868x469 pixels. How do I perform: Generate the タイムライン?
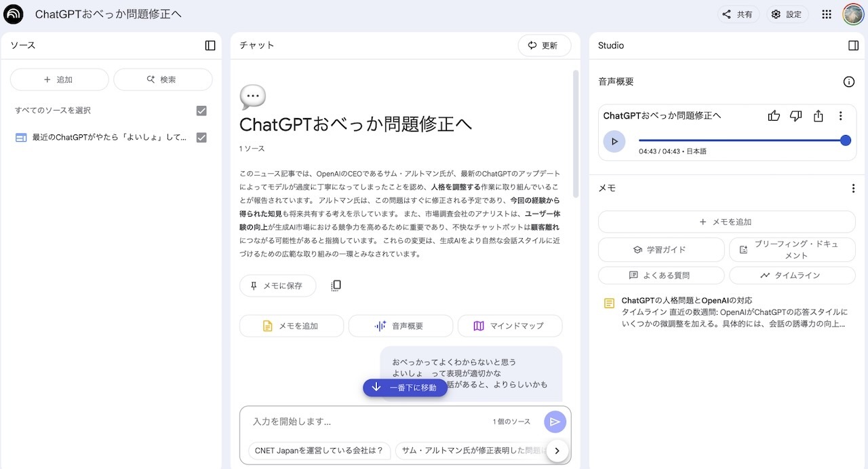(792, 276)
